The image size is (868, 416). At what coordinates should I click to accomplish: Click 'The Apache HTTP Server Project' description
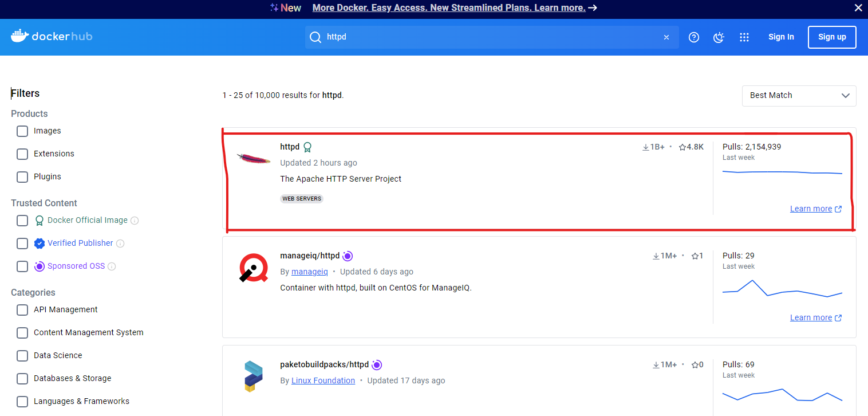pos(341,179)
